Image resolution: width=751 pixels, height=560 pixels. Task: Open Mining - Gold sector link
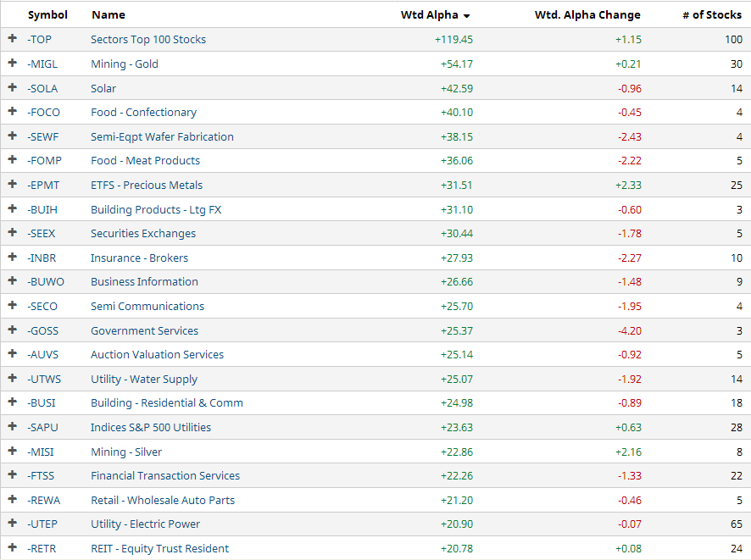tap(125, 64)
